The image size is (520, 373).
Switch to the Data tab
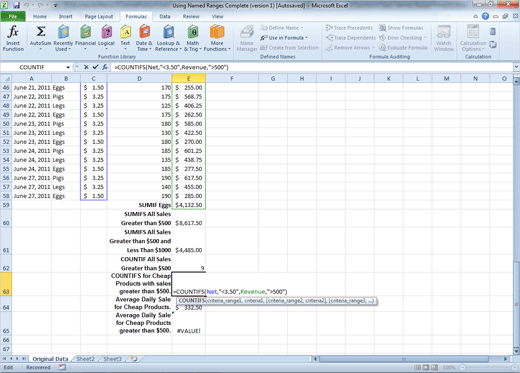[x=165, y=16]
